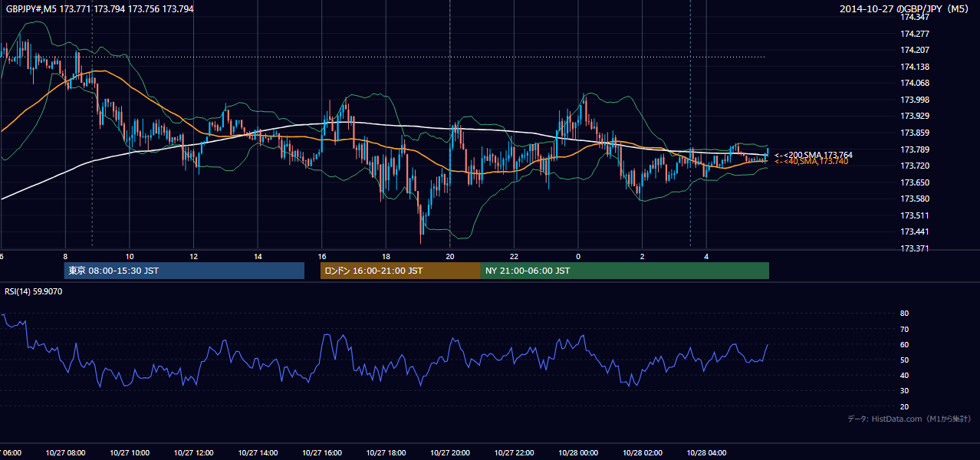This screenshot has height=460, width=980.
Task: Click price axis value 173.580
Action: (x=914, y=199)
